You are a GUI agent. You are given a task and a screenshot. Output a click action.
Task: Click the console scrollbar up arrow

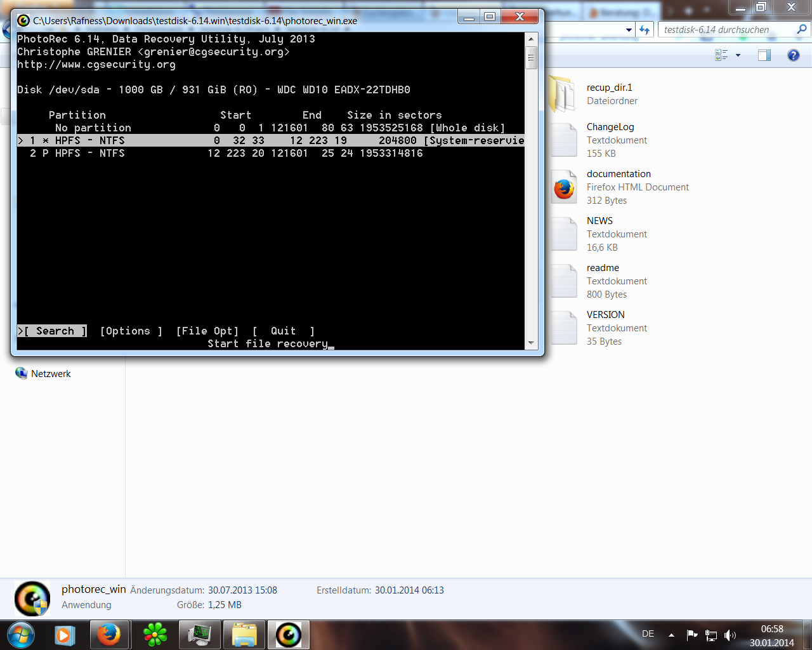click(531, 39)
